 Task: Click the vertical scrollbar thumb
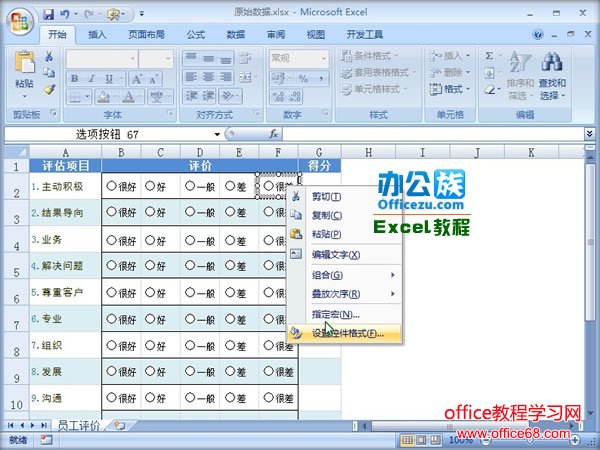pyautogui.click(x=590, y=242)
